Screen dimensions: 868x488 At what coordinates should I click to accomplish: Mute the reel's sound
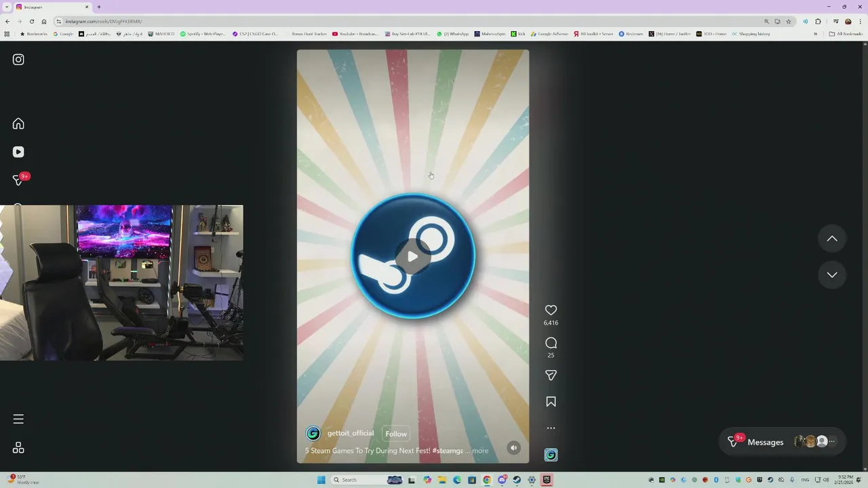click(x=514, y=447)
